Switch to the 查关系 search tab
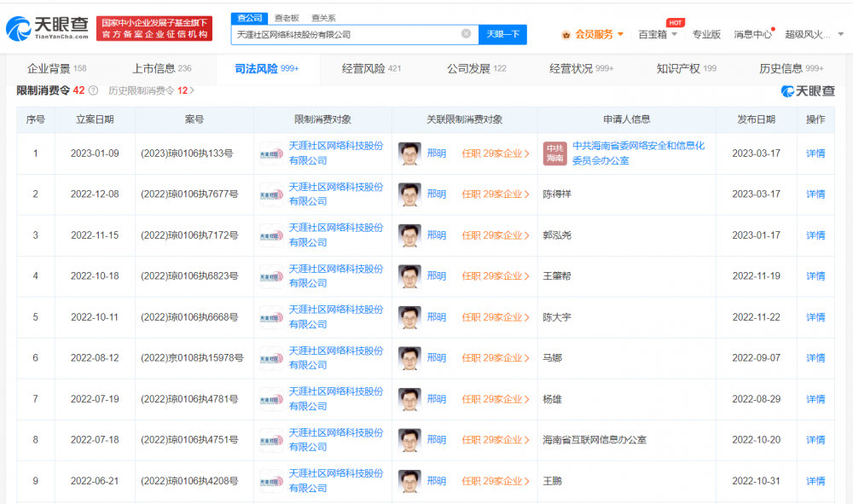 [323, 18]
